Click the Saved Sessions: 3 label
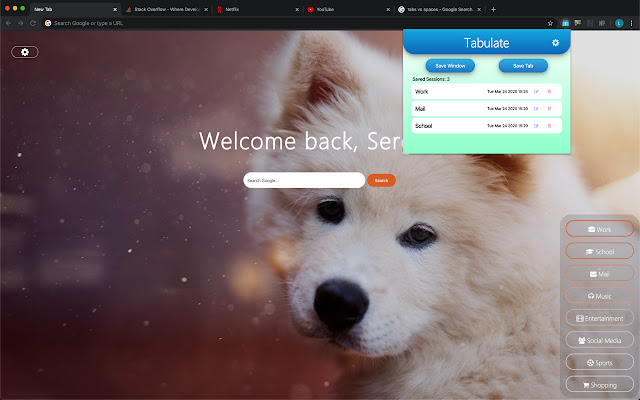640x400 pixels. coord(431,79)
